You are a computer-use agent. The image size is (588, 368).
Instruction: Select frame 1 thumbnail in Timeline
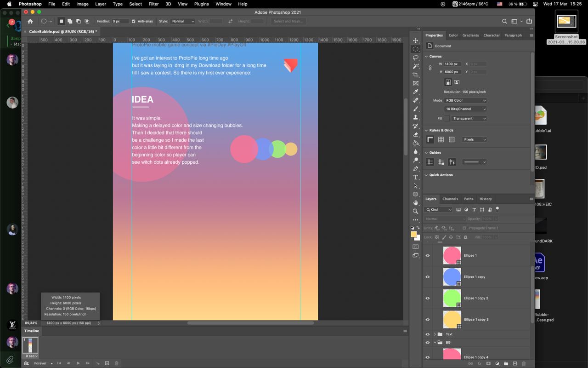[x=30, y=345]
